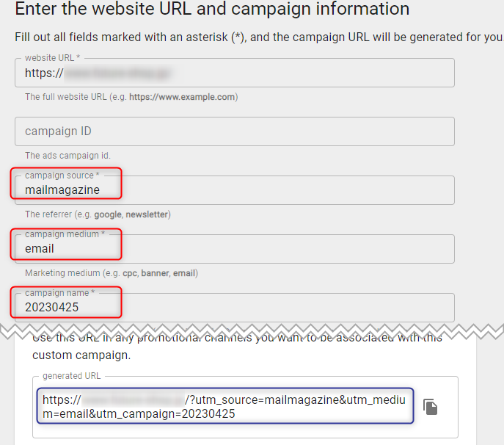The height and width of the screenshot is (445, 504).
Task: Edit the campaign source field containing mailmagazine
Action: pyautogui.click(x=235, y=190)
